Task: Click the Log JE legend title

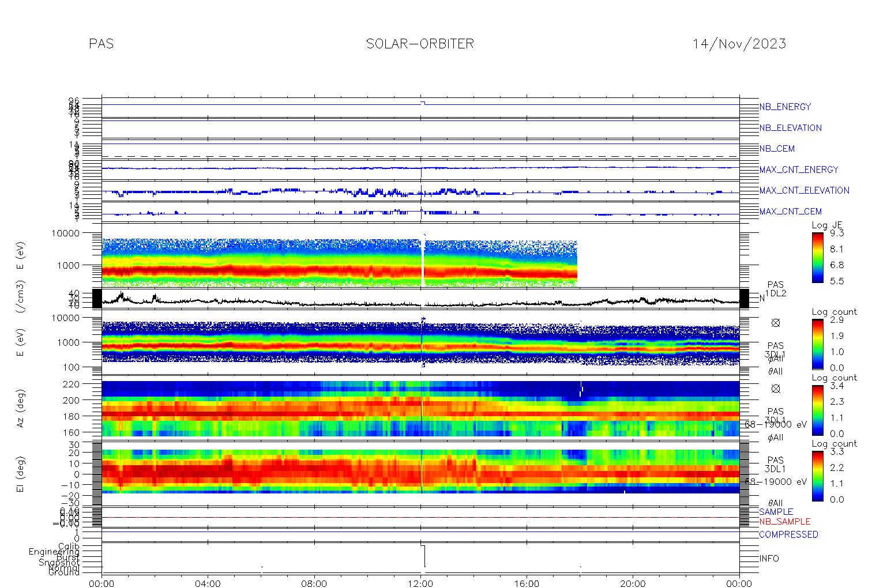Action: click(x=827, y=225)
